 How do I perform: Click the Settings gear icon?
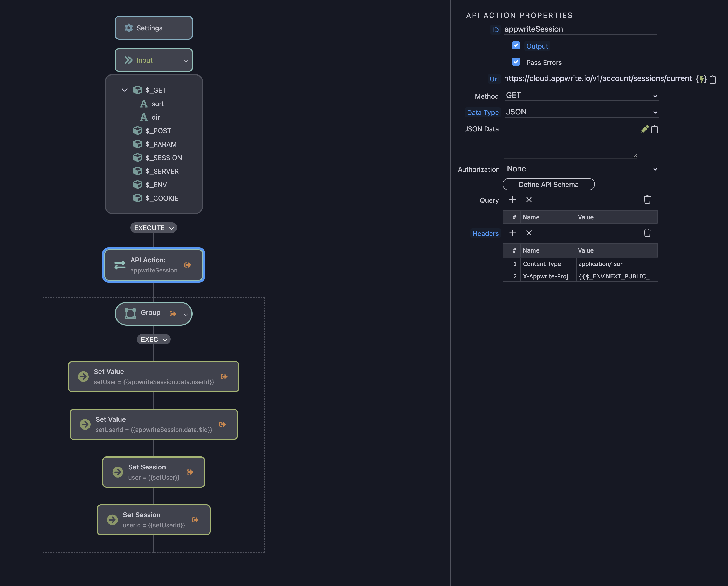click(128, 28)
